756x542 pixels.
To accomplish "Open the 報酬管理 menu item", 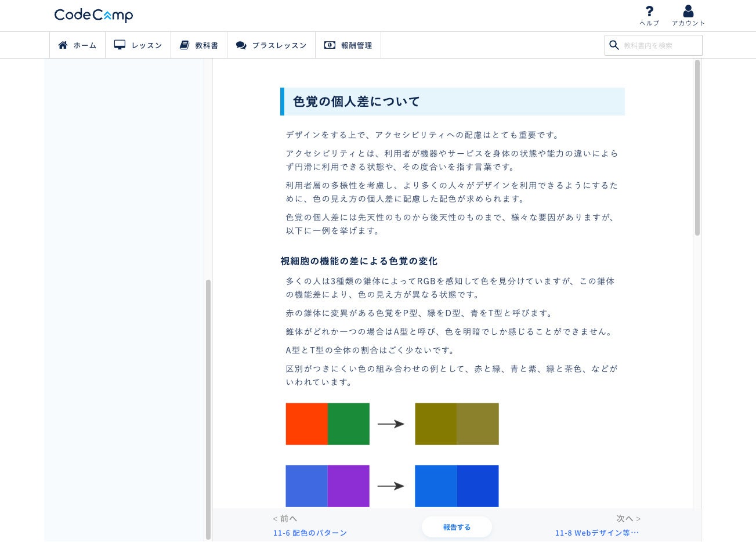I will click(348, 45).
